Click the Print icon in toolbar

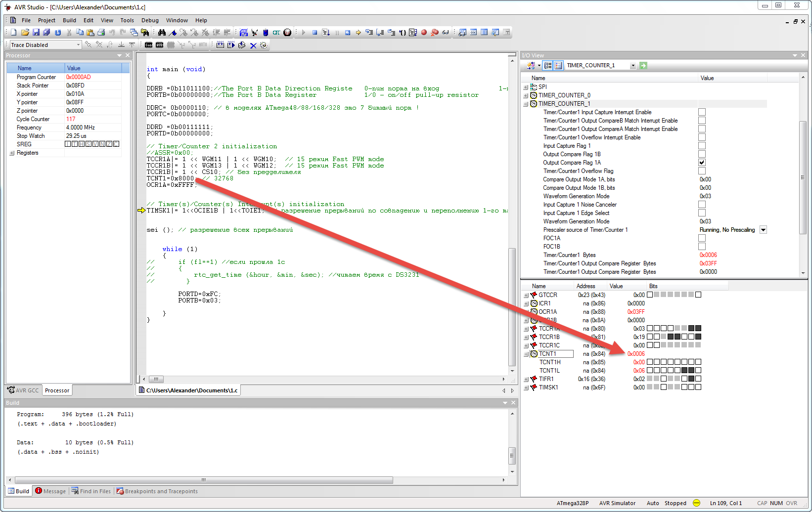click(x=101, y=33)
